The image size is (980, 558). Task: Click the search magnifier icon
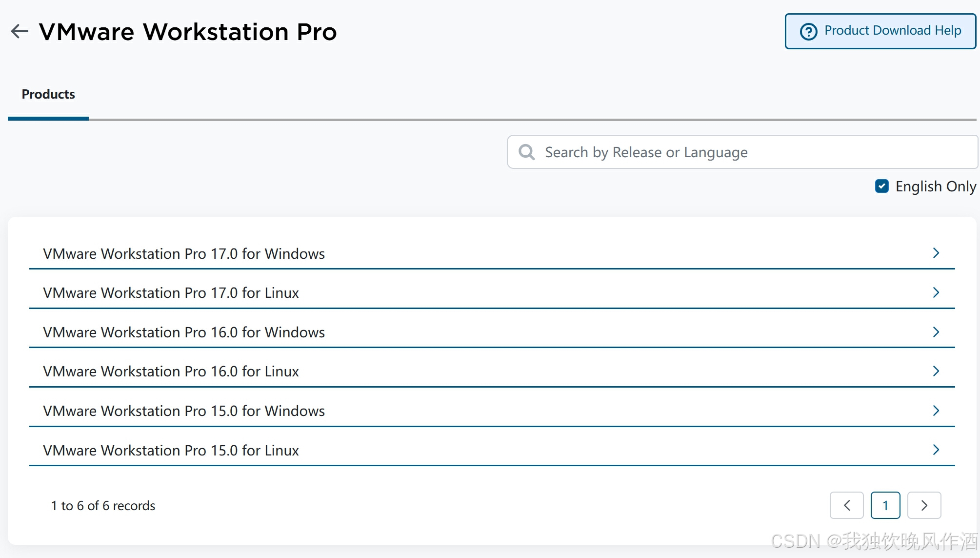click(x=527, y=152)
